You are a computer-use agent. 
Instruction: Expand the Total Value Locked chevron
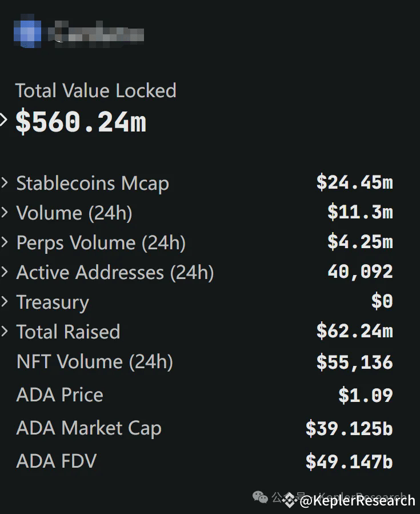tap(3, 120)
